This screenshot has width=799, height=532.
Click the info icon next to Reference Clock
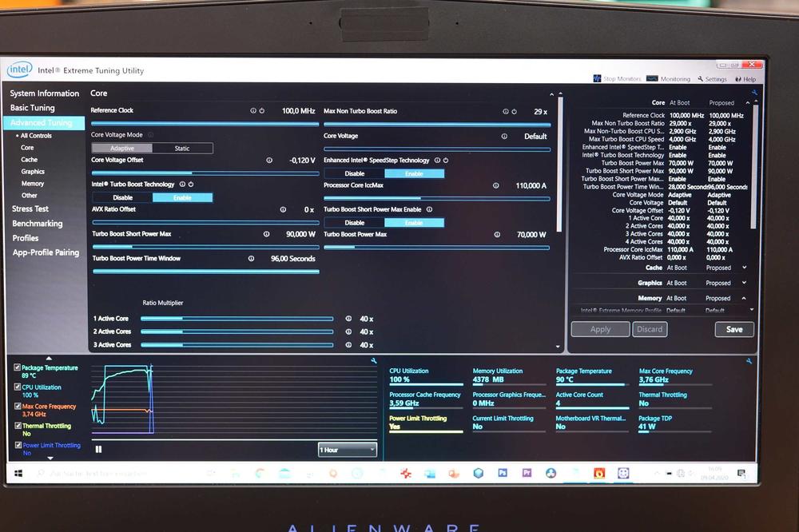click(253, 111)
